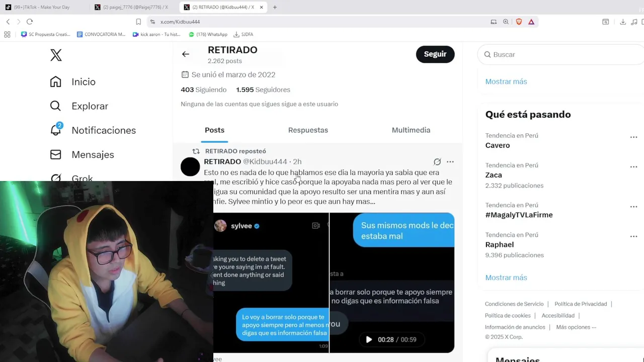Click Mostrar más under trends
This screenshot has height=362, width=644.
506,278
